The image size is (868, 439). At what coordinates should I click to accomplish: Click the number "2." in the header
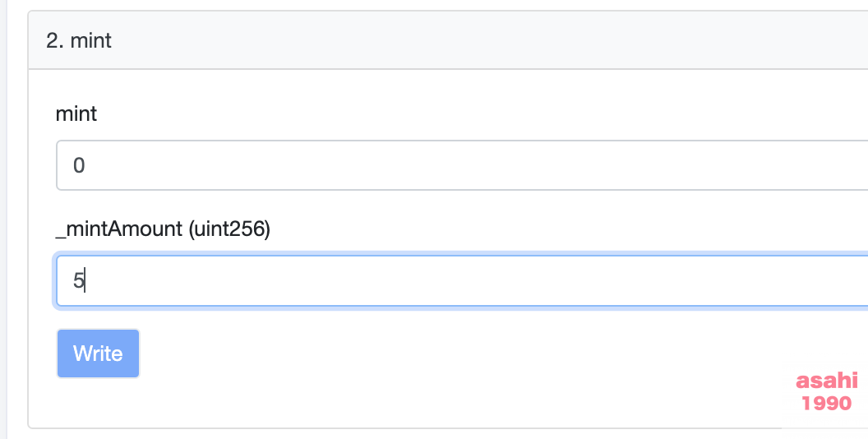[x=55, y=40]
